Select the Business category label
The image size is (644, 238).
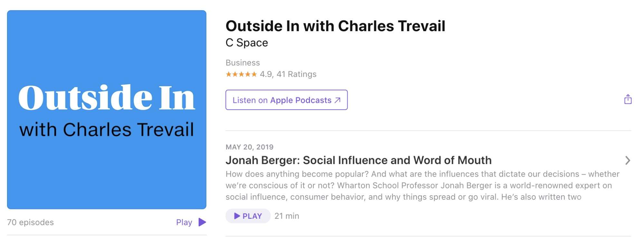243,62
